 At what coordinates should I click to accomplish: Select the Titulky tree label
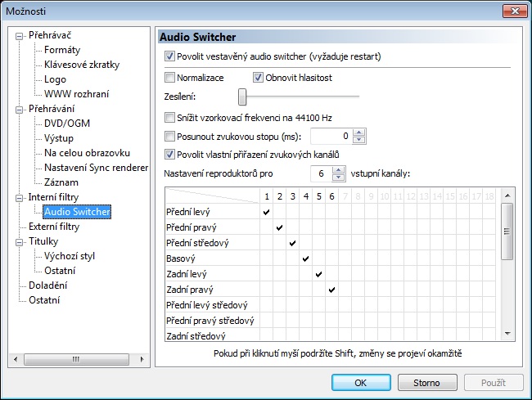click(x=43, y=241)
